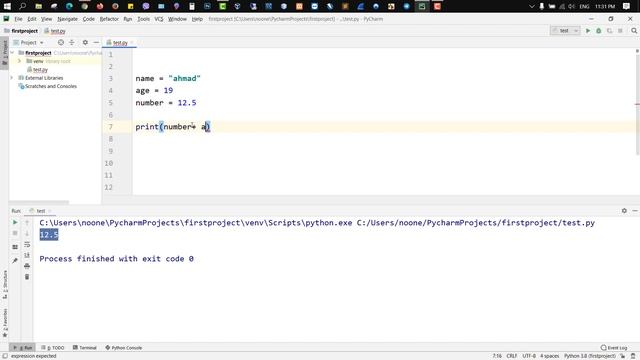Image resolution: width=640 pixels, height=360 pixels.
Task: Click the locate-current-file target icon in Project panel
Action: click(x=61, y=42)
